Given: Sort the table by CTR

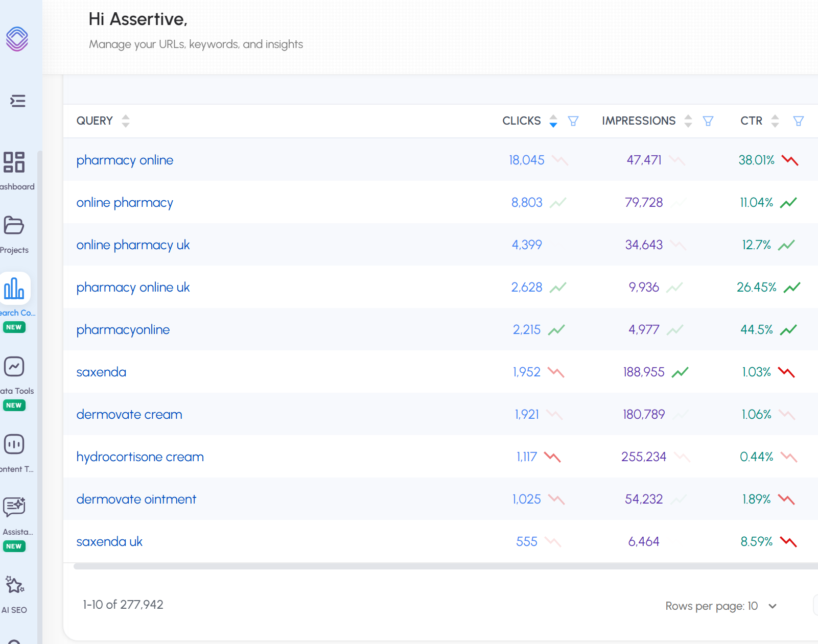Looking at the screenshot, I should click(775, 121).
